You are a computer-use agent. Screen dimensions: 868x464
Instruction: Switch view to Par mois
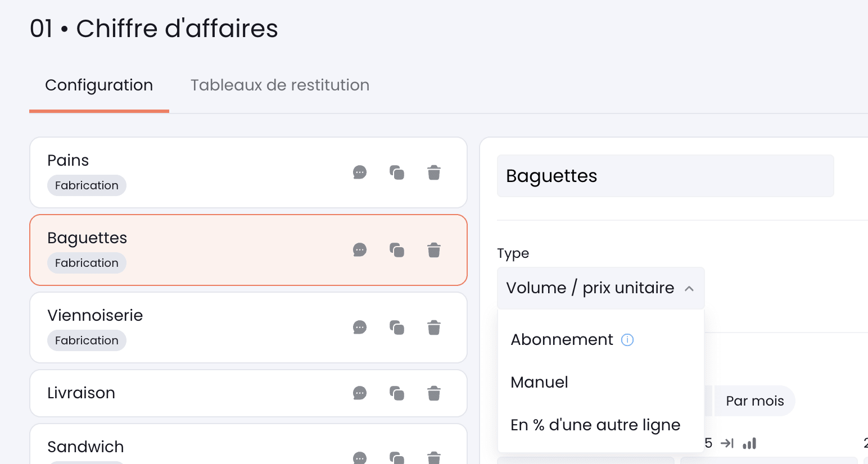pyautogui.click(x=754, y=401)
